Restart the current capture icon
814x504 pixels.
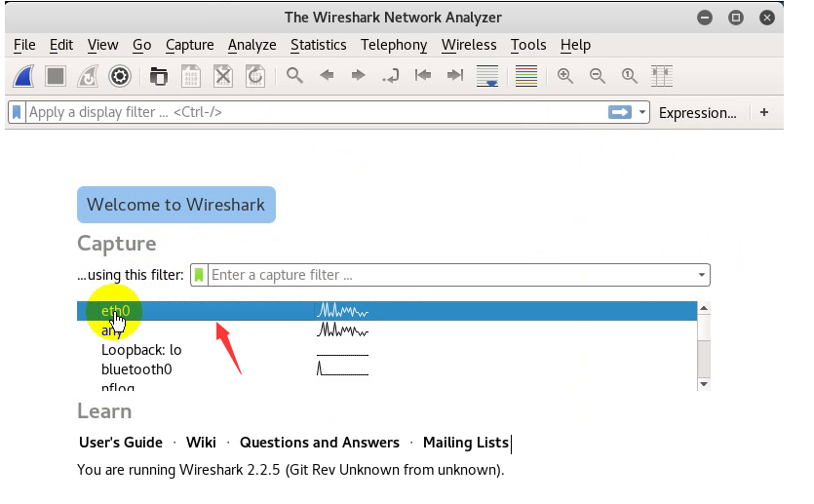tap(87, 76)
